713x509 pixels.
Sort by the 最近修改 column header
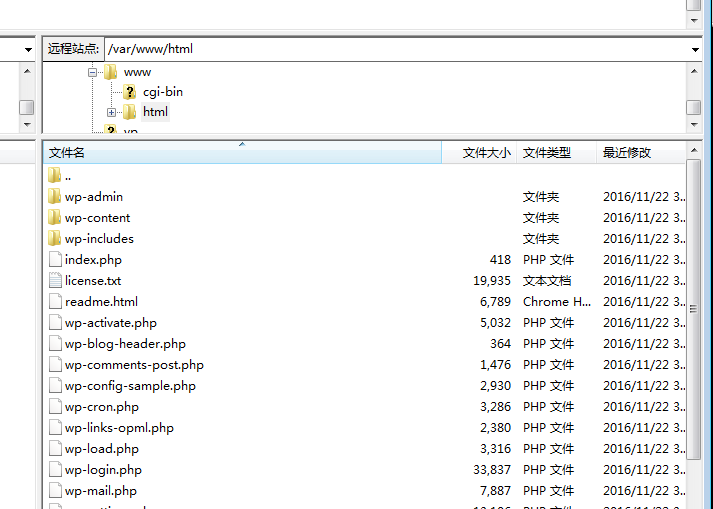[x=641, y=152]
